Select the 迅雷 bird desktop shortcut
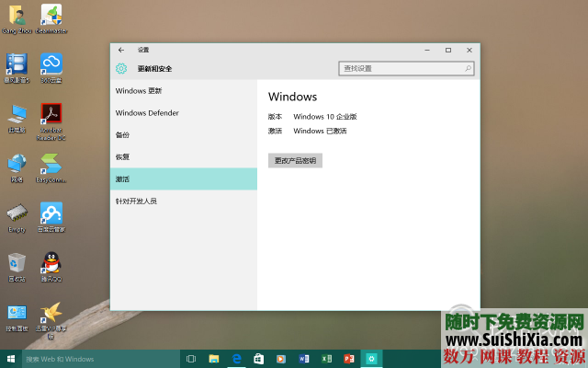The image size is (588, 368). [x=51, y=321]
